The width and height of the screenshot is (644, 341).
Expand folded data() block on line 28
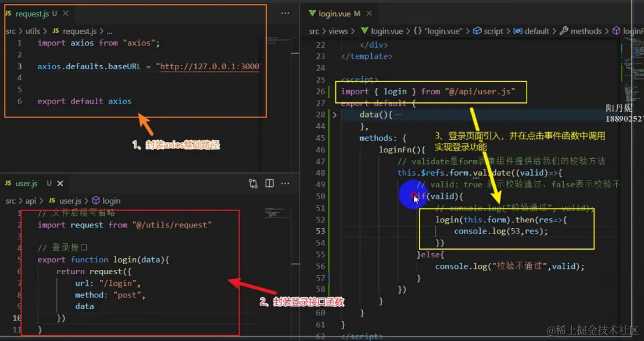pos(334,115)
